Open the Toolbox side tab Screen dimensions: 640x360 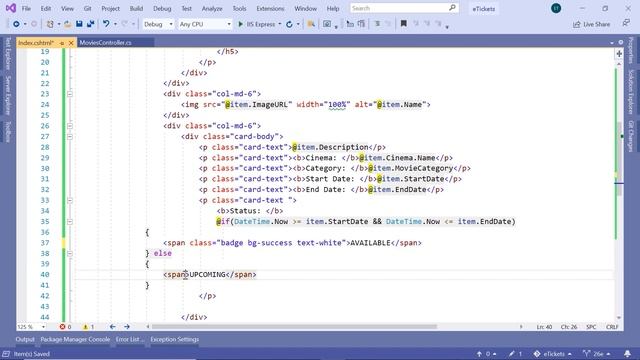(x=7, y=131)
